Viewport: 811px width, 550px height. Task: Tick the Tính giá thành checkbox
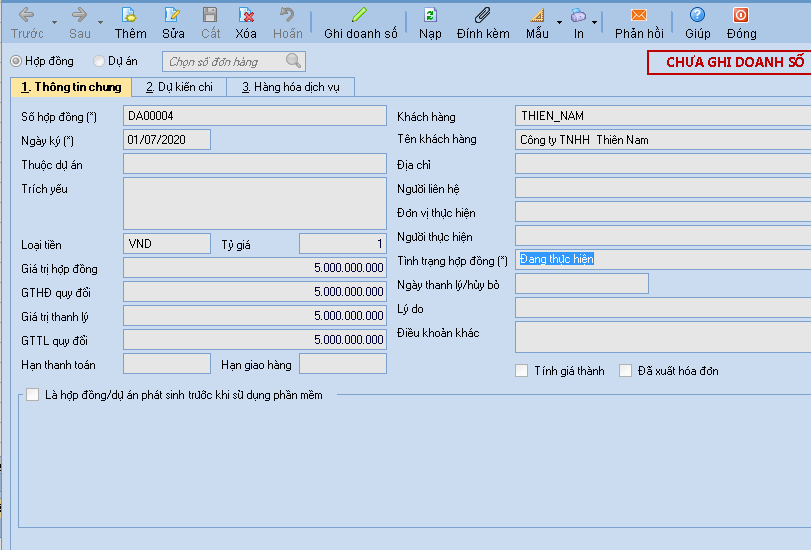pyautogui.click(x=522, y=371)
